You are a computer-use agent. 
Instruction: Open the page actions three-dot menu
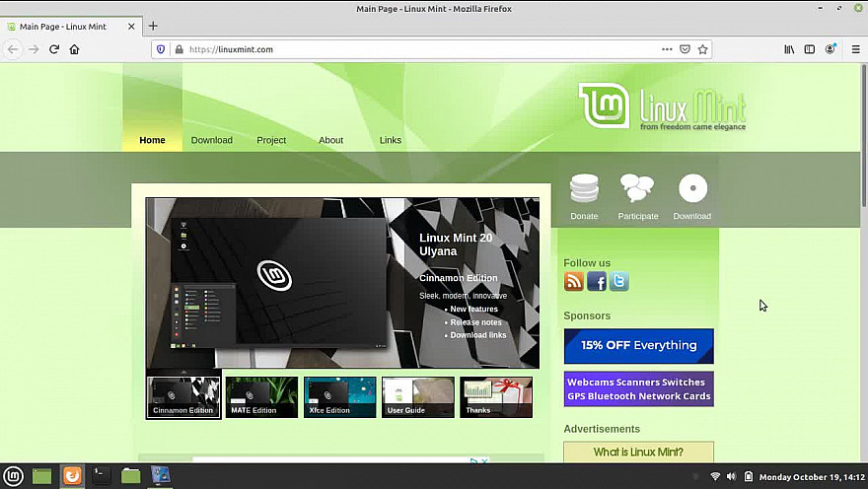pos(667,49)
